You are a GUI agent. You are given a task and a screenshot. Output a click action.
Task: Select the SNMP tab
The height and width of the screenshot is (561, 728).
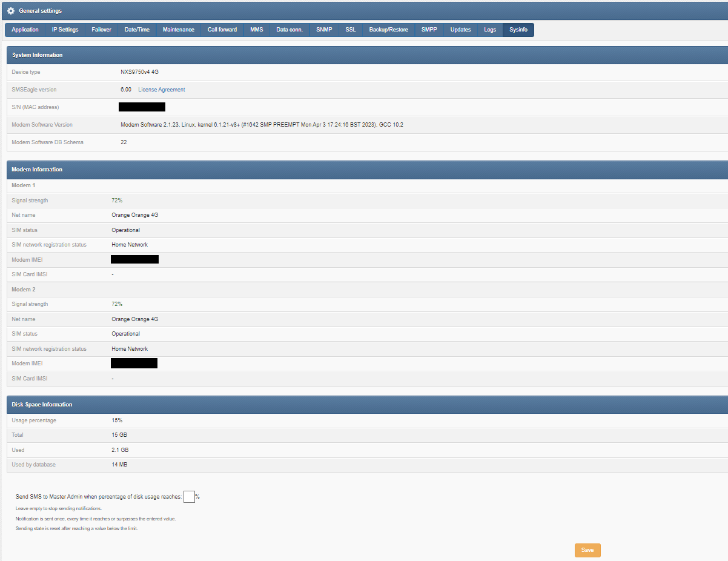coord(324,30)
